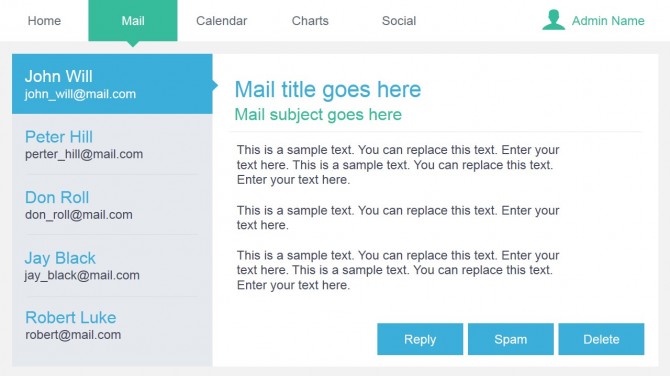Select the Mail tab

point(133,21)
